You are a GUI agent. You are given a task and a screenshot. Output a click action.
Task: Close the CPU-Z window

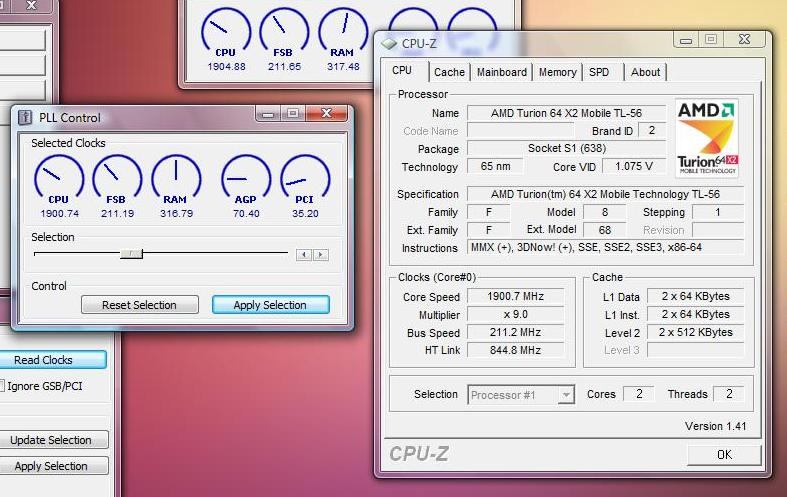click(x=745, y=39)
